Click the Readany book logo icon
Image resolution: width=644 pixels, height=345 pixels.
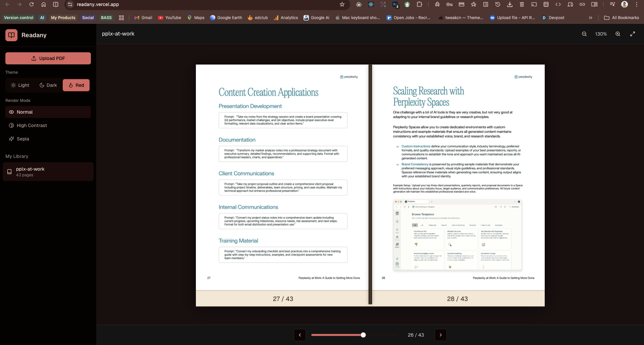click(11, 35)
